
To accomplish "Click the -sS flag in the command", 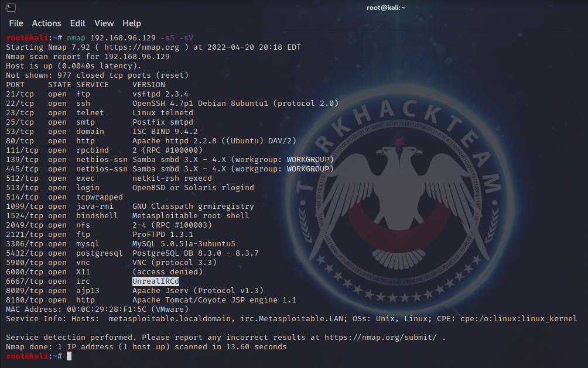I will (x=167, y=38).
